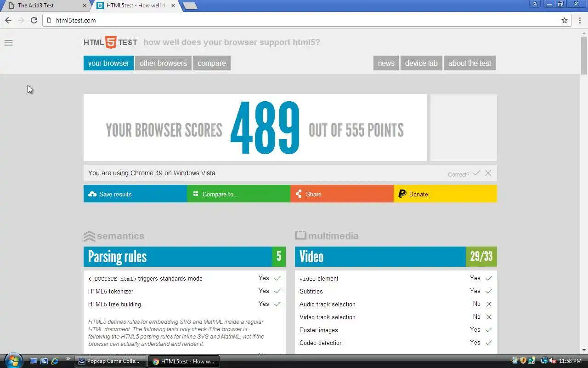Screen dimensions: 588x368
Task: Click the Chrome user profile icon
Action: 535,4
